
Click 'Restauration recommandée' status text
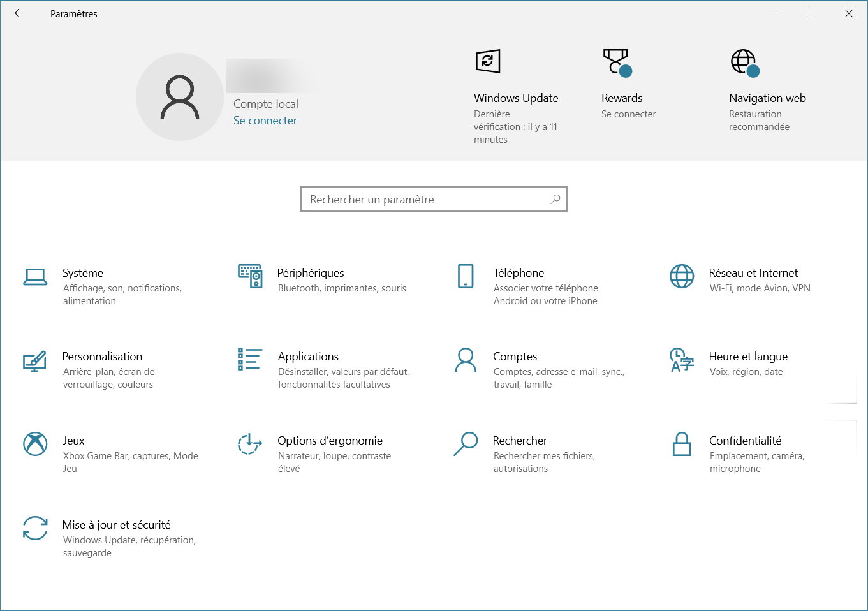(759, 121)
